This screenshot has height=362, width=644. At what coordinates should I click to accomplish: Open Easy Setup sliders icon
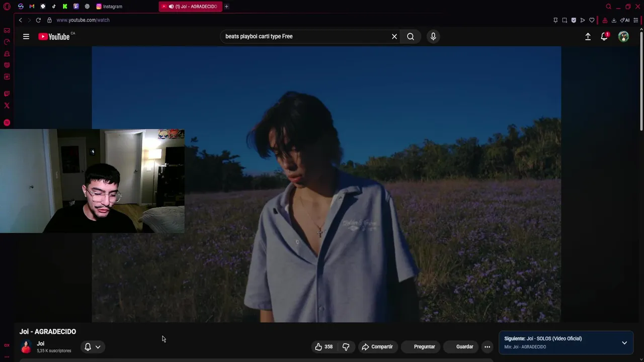tap(636, 20)
